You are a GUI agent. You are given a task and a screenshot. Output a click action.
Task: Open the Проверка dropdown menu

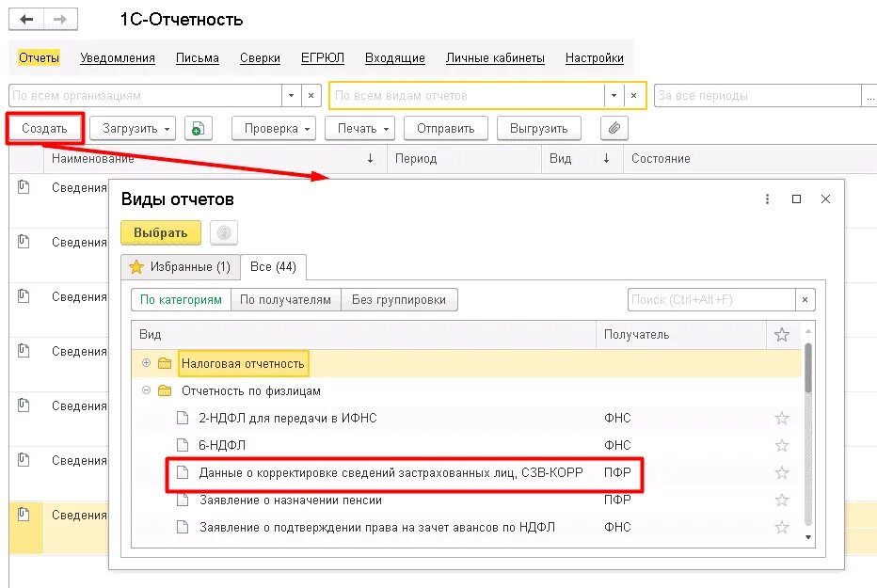(x=307, y=129)
